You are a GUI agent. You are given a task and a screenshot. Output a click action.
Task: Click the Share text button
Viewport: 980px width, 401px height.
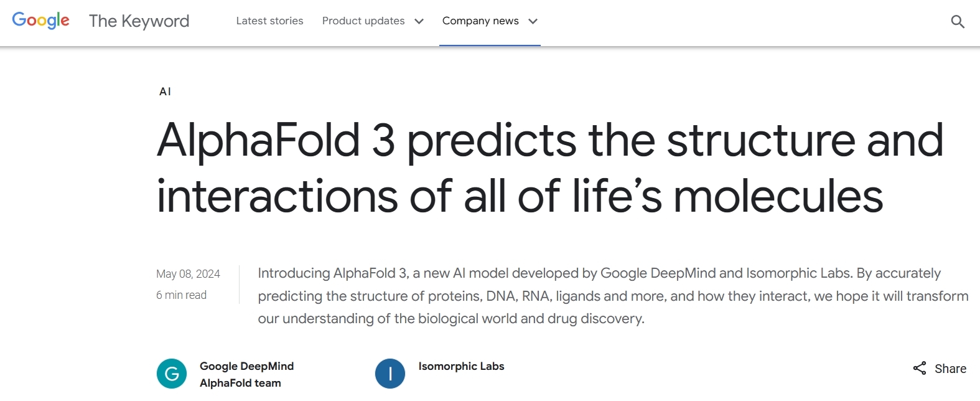click(950, 369)
